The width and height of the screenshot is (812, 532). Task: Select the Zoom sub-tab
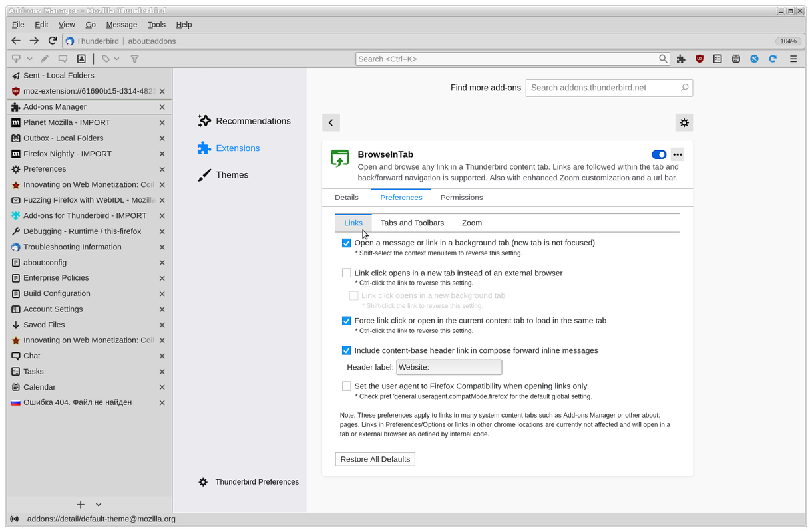click(472, 223)
